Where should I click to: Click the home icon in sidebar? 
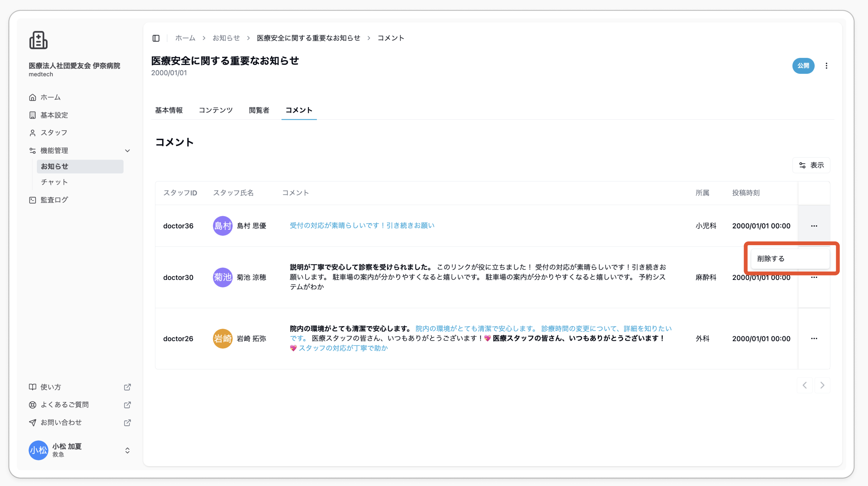point(33,98)
